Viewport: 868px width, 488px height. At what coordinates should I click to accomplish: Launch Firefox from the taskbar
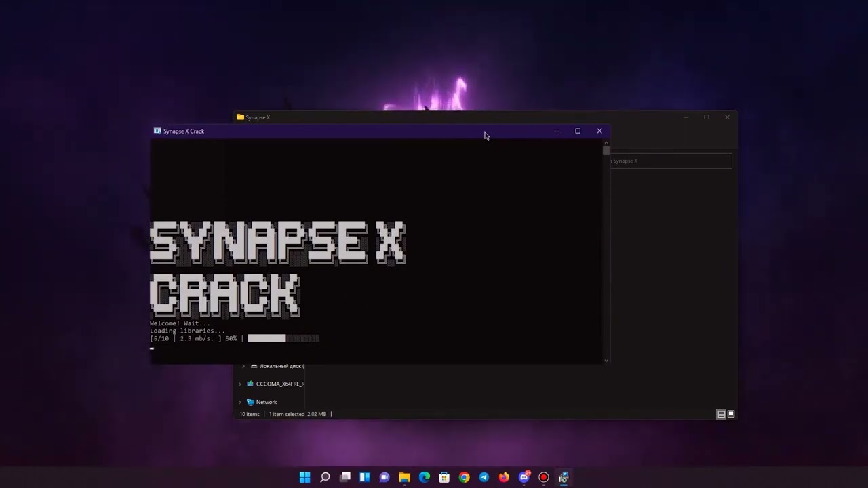point(504,477)
